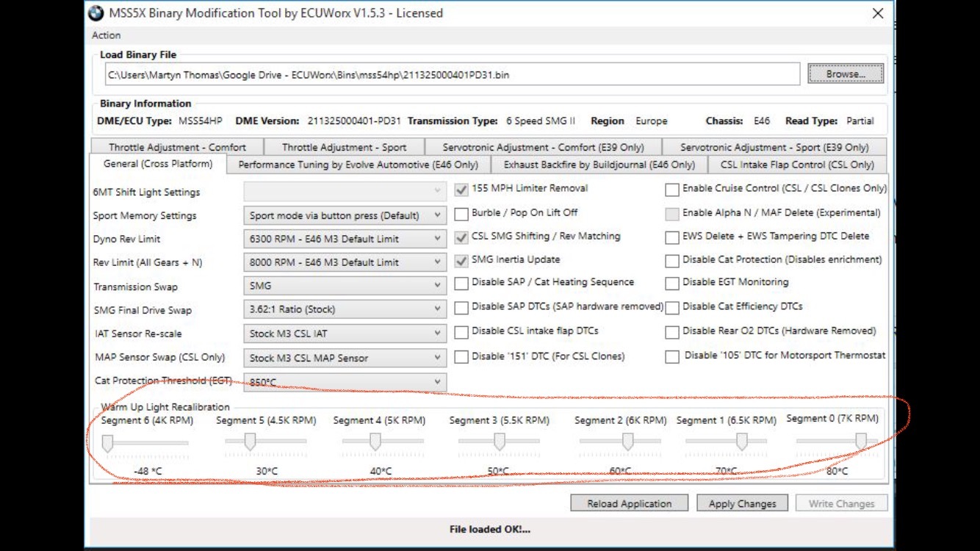Viewport: 980px width, 551px height.
Task: Click the Reload Application button
Action: 630,503
